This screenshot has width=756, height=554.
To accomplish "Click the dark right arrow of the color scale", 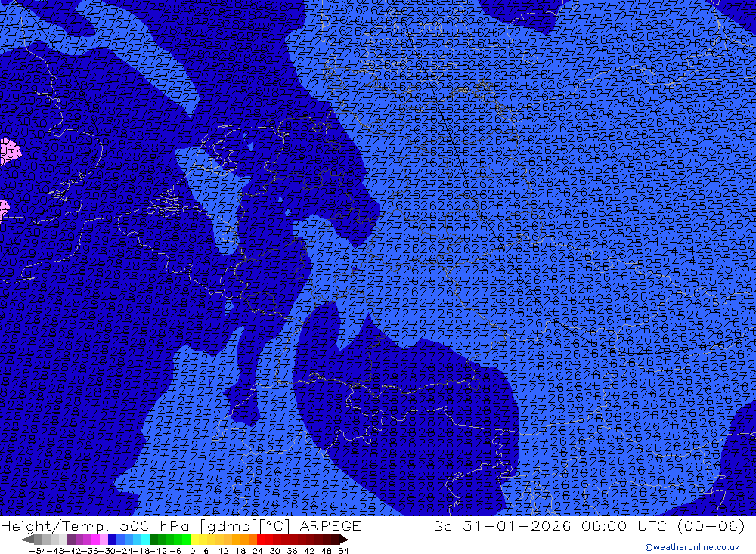I will [x=344, y=540].
